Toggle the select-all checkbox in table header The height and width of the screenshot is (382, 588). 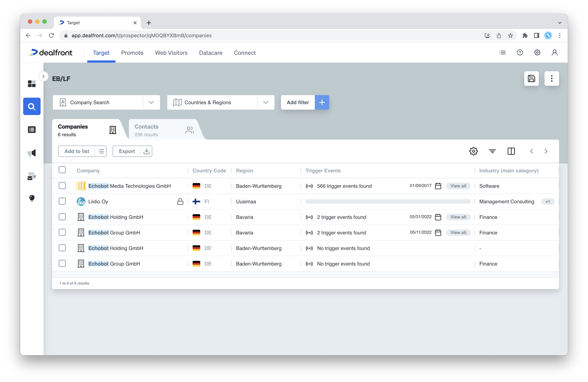[62, 170]
